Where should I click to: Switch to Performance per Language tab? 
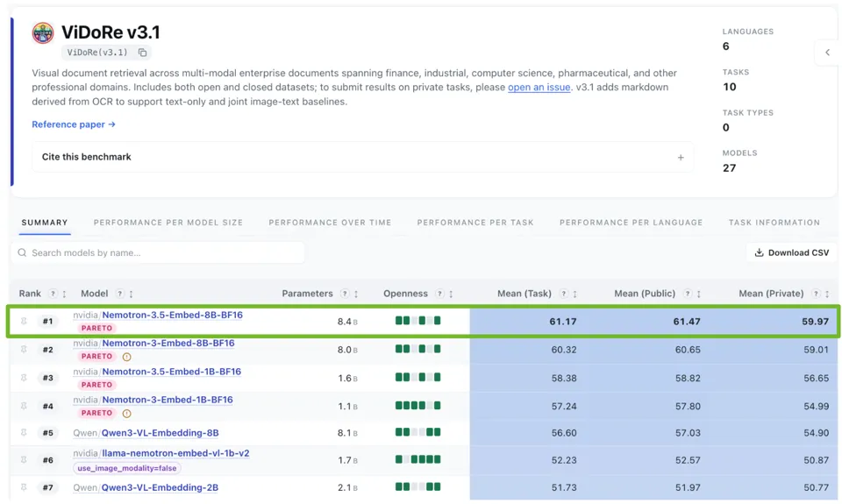click(x=631, y=223)
